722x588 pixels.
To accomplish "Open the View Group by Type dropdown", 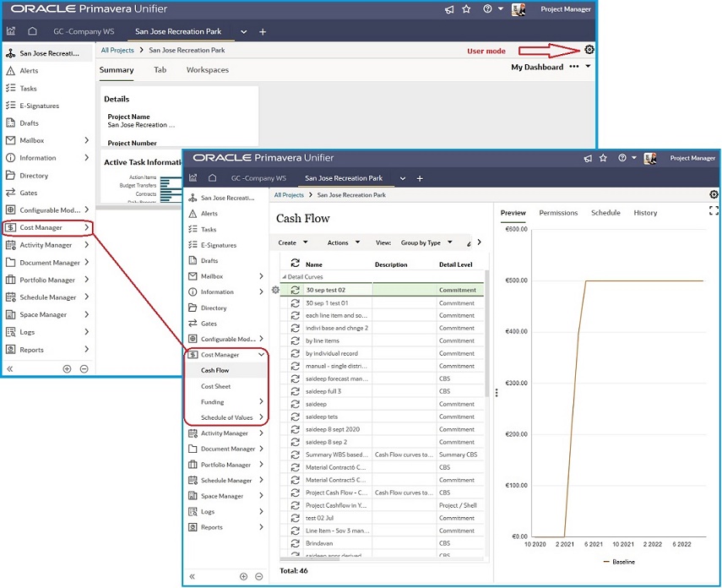I will click(x=426, y=242).
